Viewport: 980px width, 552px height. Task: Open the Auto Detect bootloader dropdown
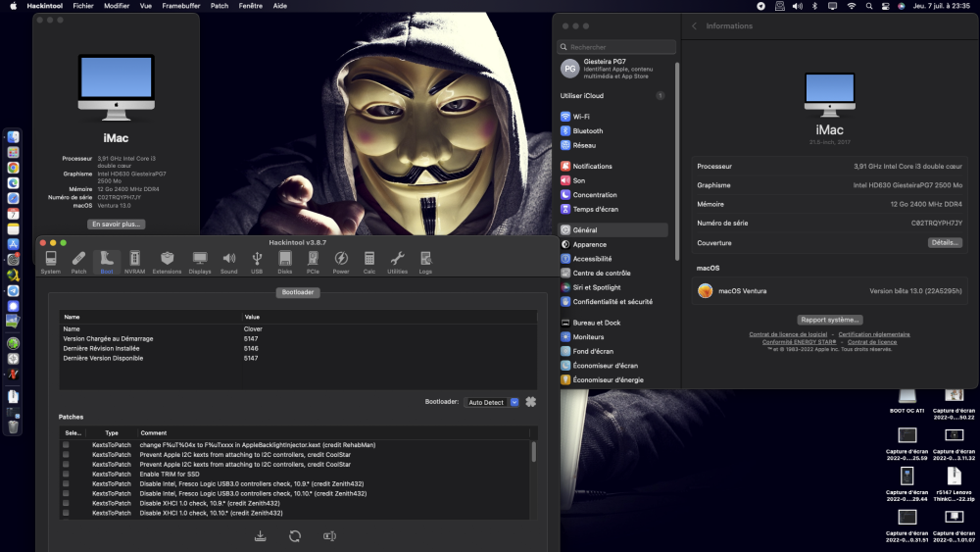(x=492, y=402)
